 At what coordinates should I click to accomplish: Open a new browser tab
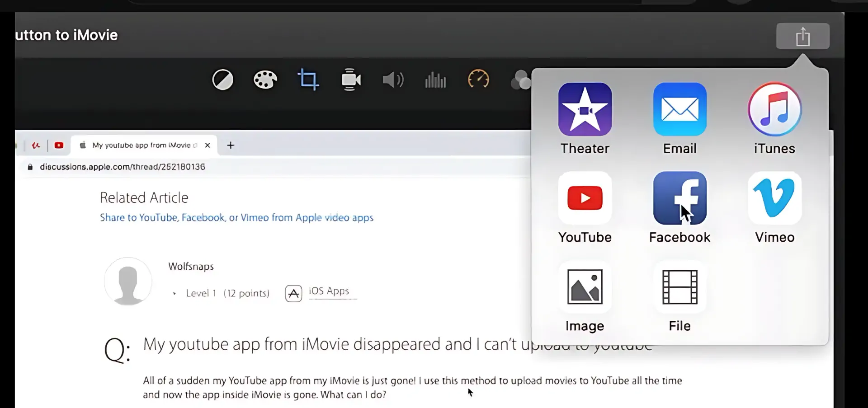pos(231,145)
